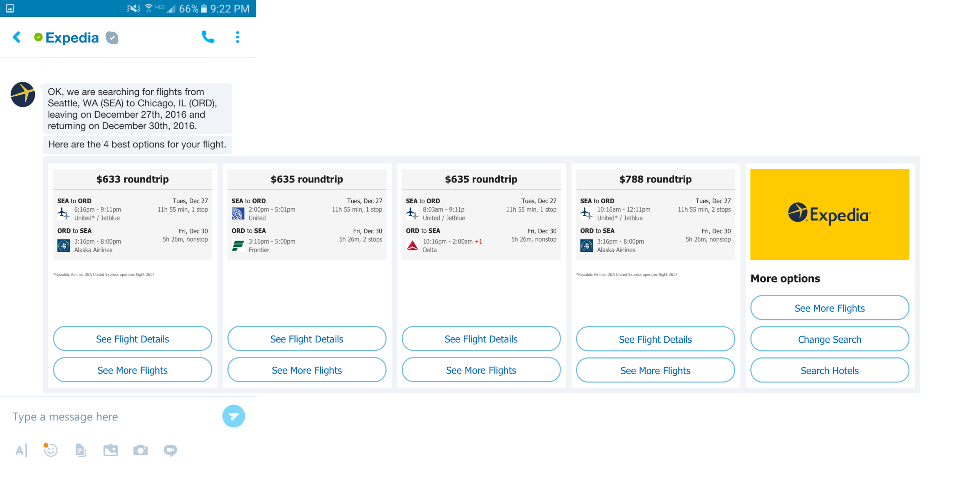Open flight details for the Delta itinerary
980x495 pixels.
481,338
